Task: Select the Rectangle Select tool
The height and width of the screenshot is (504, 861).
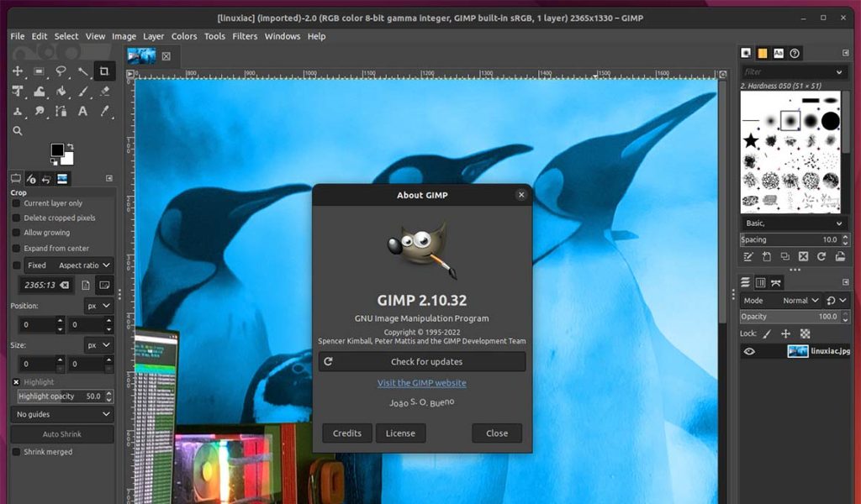Action: coord(39,71)
